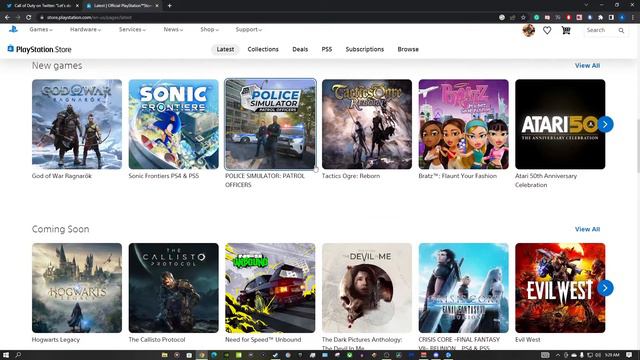Close the PlayStation Store tab
The image size is (640, 360).
(157, 6)
